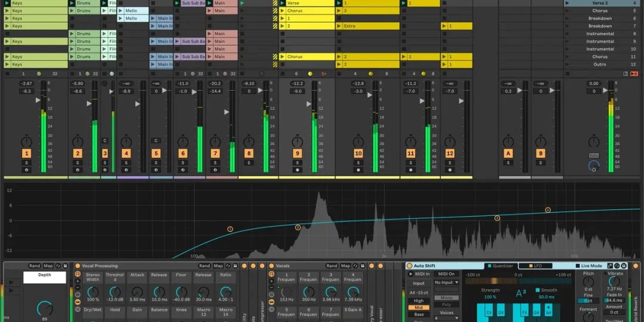This screenshot has width=644, height=322.
Task: Click the save preset icon of Vocals rack
Action: coord(362,266)
